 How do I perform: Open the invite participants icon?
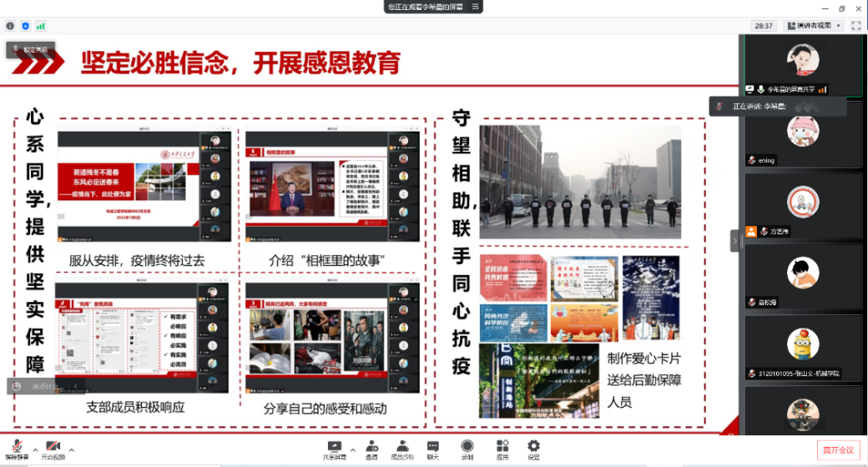(x=371, y=449)
